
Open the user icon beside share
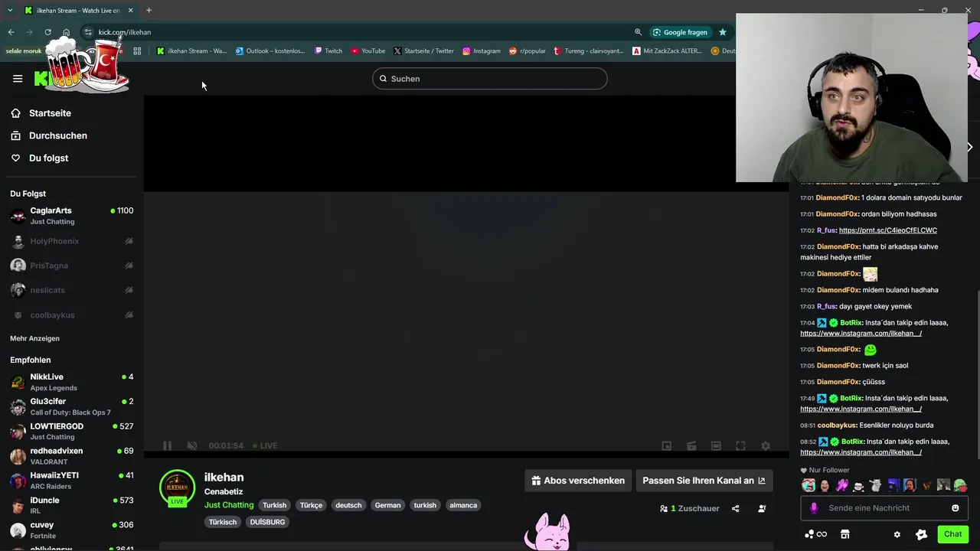tap(762, 508)
